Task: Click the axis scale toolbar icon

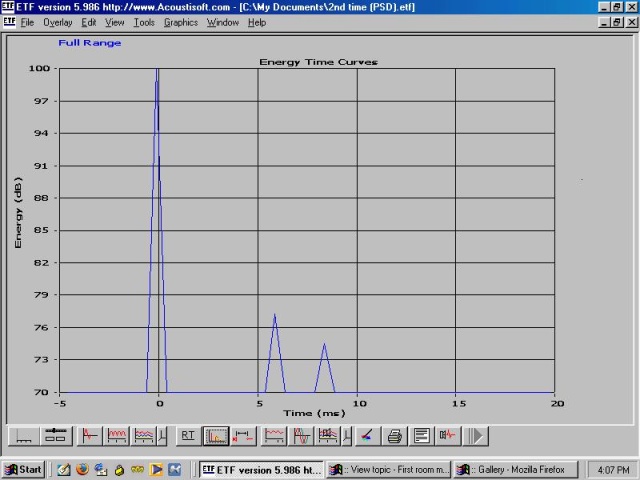Action: [24, 436]
